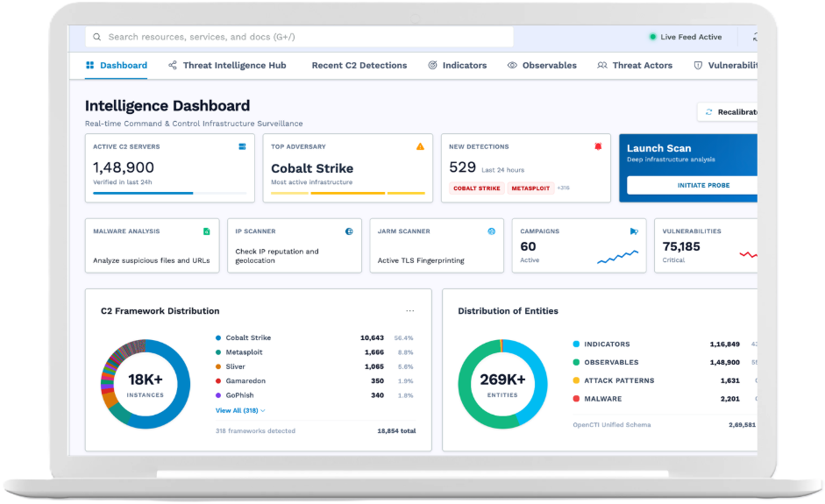Click the Live Feed Active indicator
Image resolution: width=825 pixels, height=504 pixels.
click(686, 37)
